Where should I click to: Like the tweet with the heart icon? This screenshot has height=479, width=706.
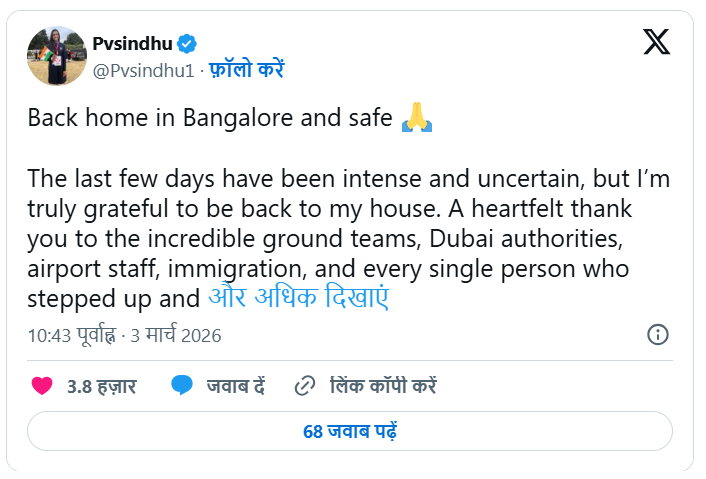42,386
